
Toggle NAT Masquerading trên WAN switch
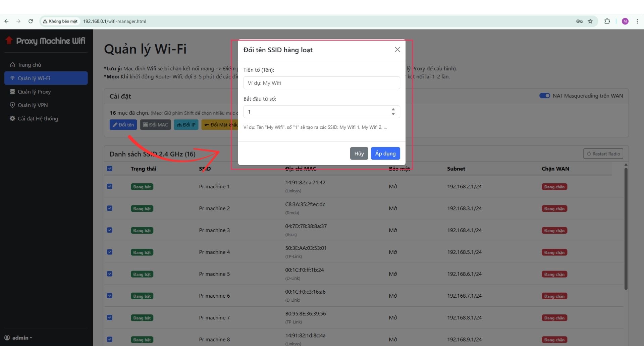[x=544, y=96]
